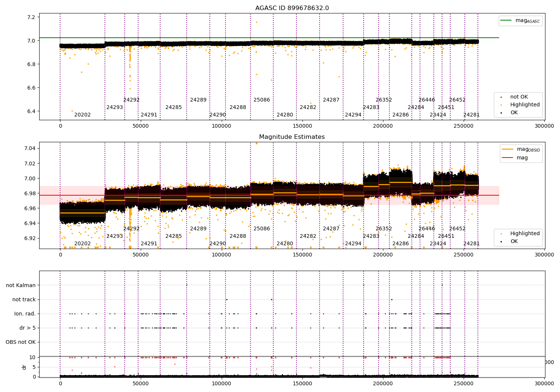Click obsid label 26452 in Magnitude Estimates plot
The image size is (560, 392).
click(457, 228)
